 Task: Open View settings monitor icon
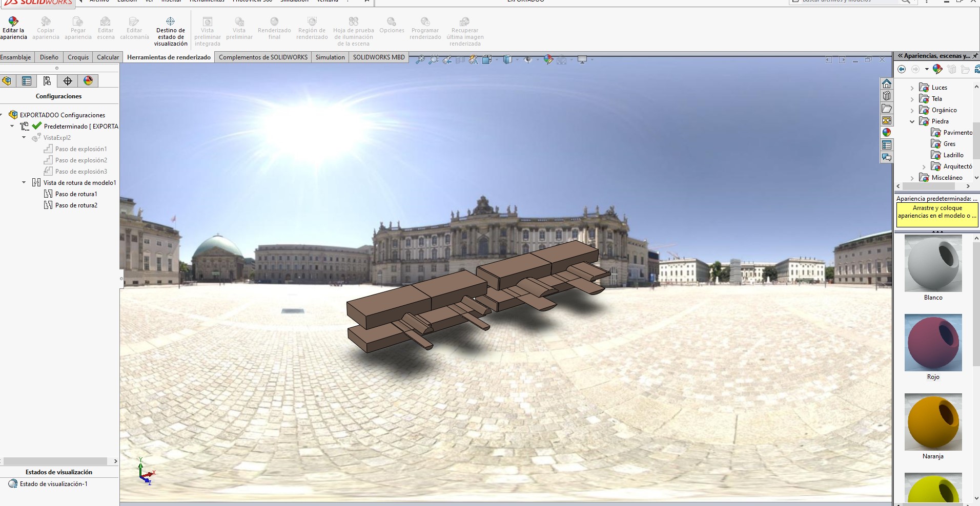[582, 60]
